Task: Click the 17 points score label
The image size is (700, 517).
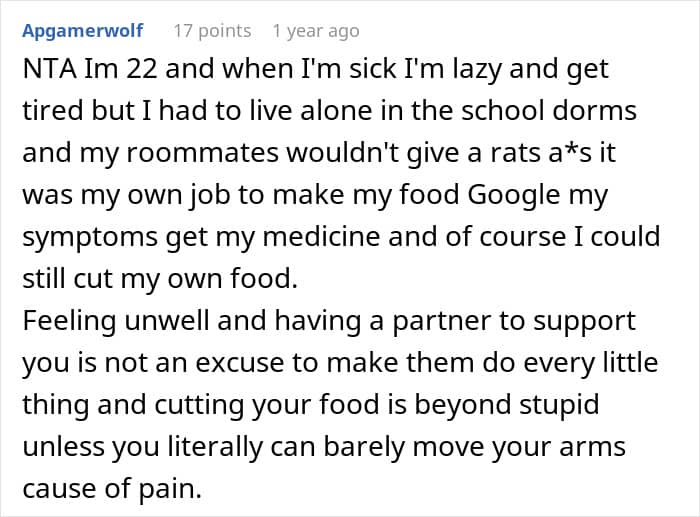Action: [x=213, y=31]
